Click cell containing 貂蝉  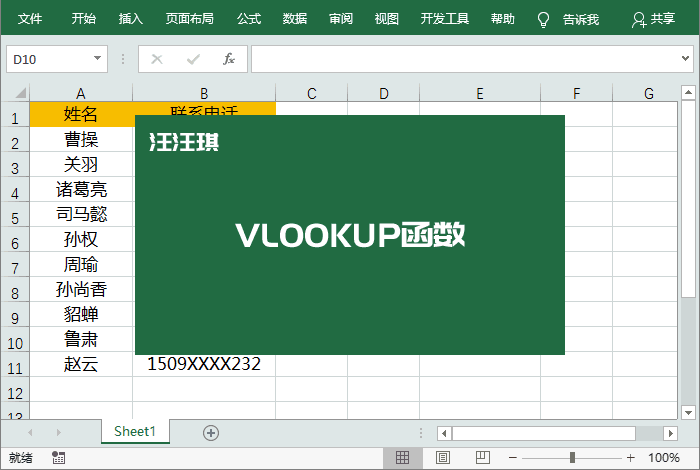[81, 314]
